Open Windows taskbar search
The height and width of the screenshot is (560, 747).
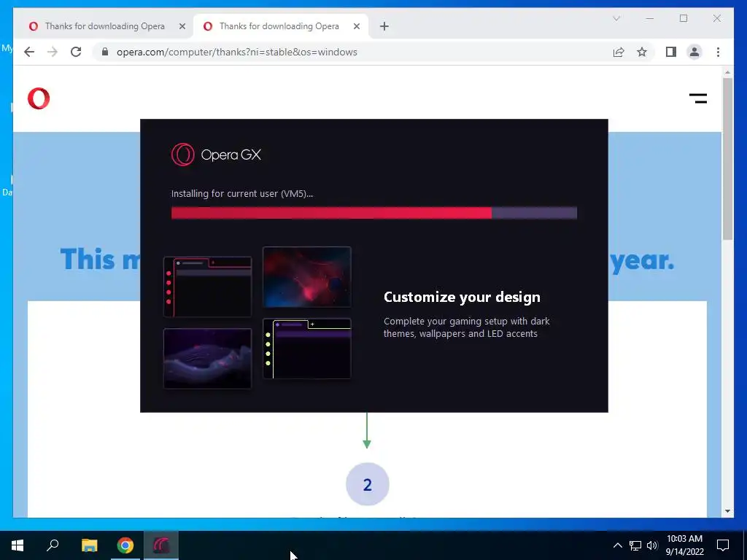point(53,545)
